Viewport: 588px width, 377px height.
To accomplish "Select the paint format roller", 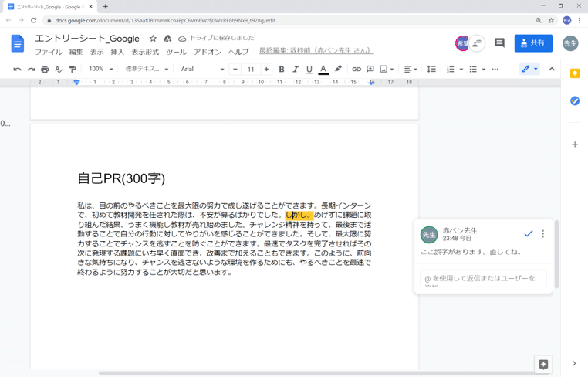I will pos(73,69).
